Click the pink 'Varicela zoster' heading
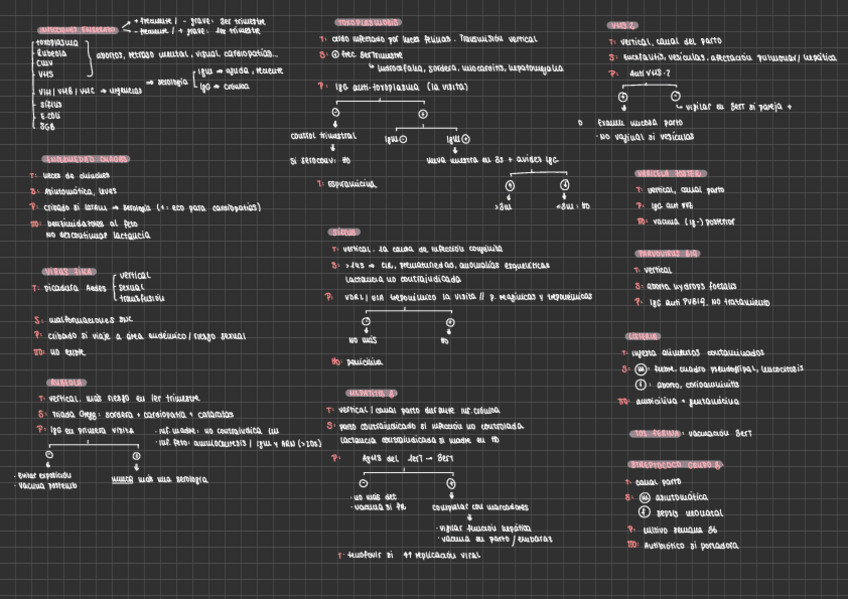Viewport: 848px width, 599px height. (670, 174)
